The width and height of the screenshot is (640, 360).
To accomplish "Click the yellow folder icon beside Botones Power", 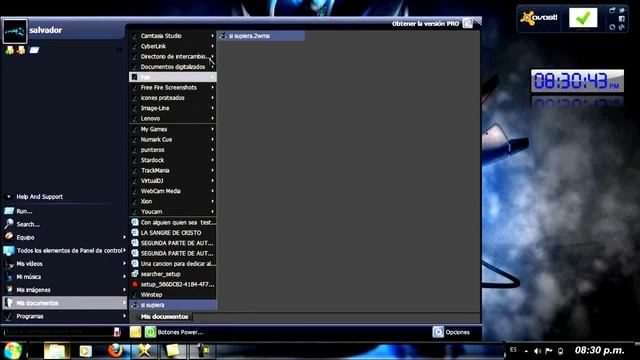I will click(x=136, y=332).
